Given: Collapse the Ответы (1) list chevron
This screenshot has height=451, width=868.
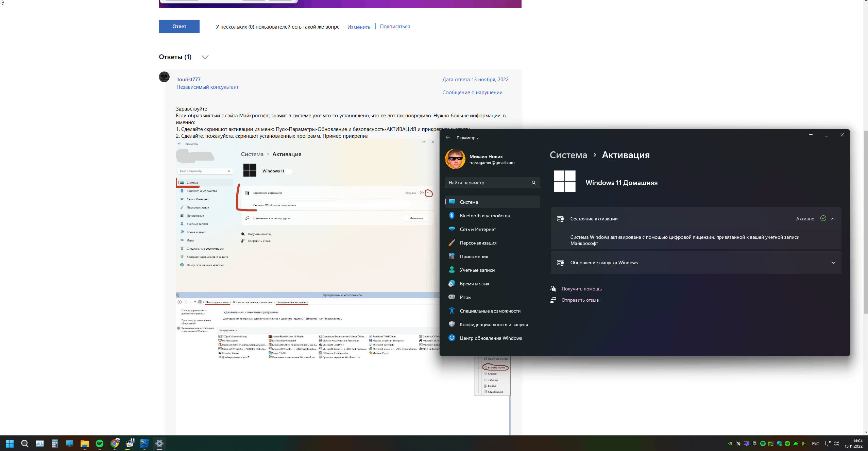Looking at the screenshot, I should (205, 57).
